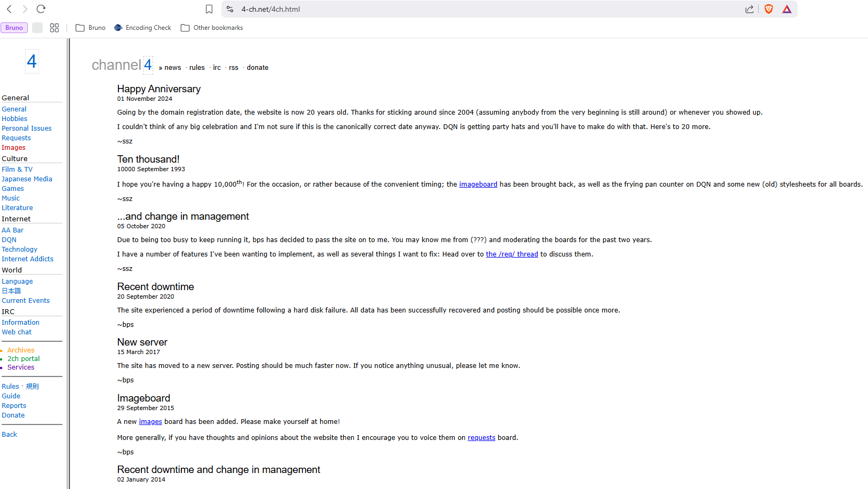Screen dimensions: 868x489
Task: Click the blank square bookmark button
Action: 37,28
